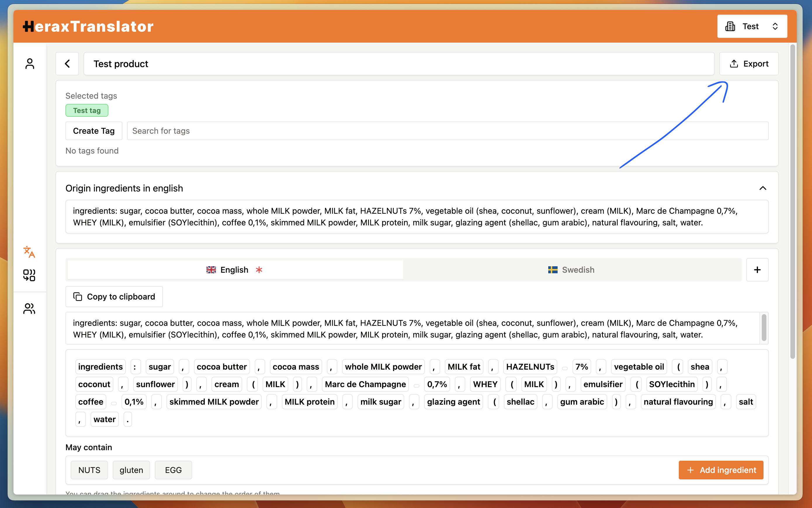Click the main page scrollbar

click(x=792, y=201)
